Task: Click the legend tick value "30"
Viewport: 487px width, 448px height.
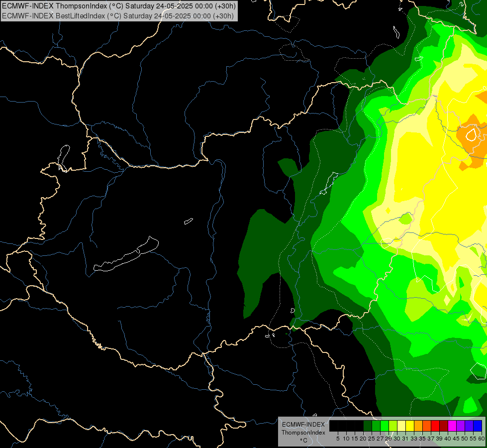Action: 397,439
